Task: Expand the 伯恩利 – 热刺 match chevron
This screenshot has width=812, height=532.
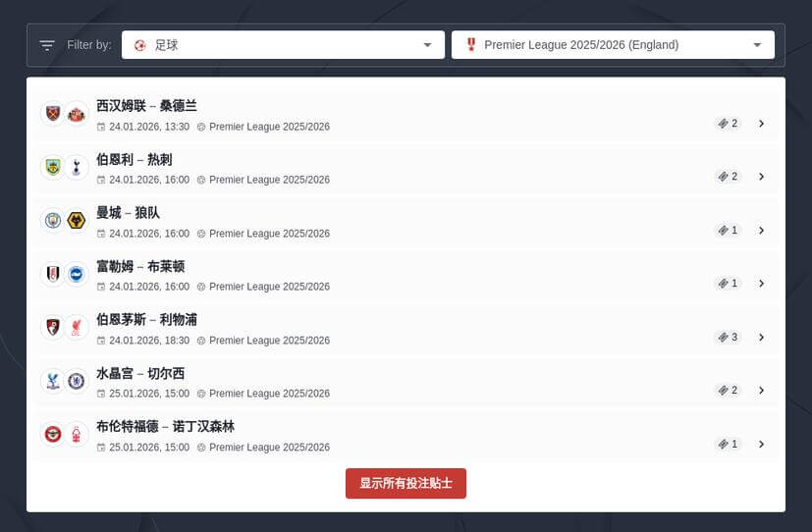Action: tap(761, 177)
